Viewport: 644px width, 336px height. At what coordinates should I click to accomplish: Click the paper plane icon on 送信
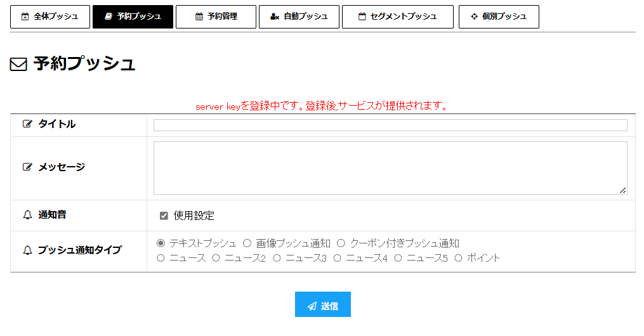pyautogui.click(x=312, y=306)
